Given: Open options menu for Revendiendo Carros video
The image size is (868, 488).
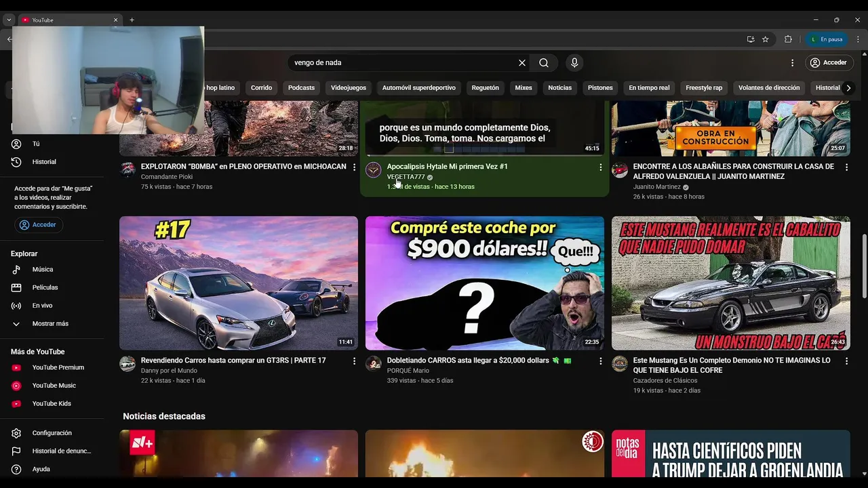Looking at the screenshot, I should 354,361.
